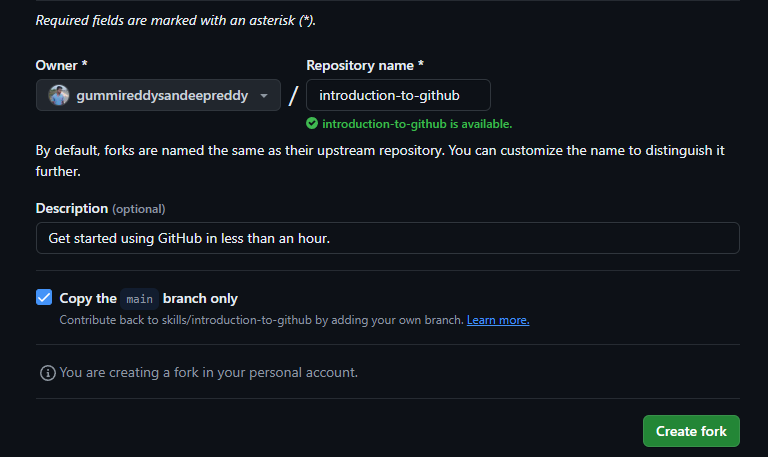Click the 'main' branch name badge
This screenshot has height=457, width=768.
(x=139, y=298)
